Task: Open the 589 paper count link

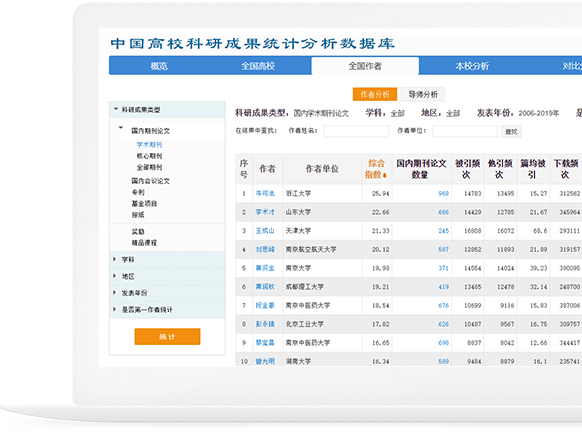Action: 444,361
